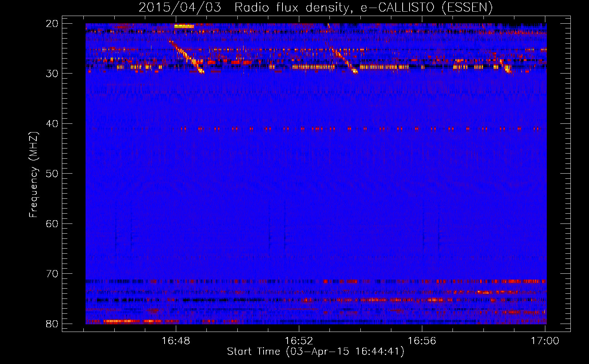
Task: Click the 16:52 time tick label
Action: pos(299,341)
